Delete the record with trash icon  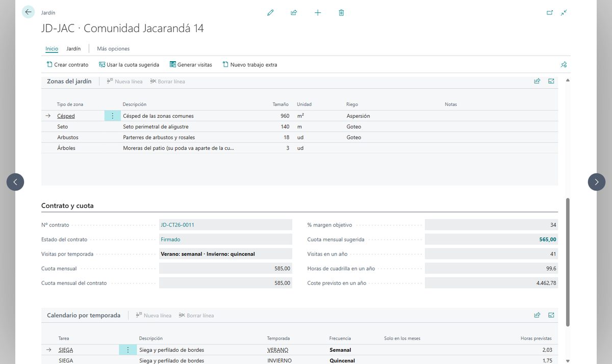click(x=341, y=13)
